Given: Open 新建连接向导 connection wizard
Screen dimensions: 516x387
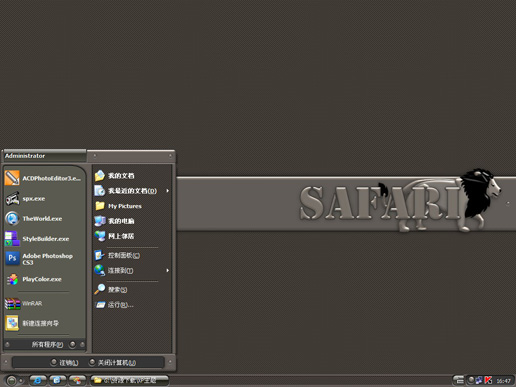Looking at the screenshot, I should (x=43, y=323).
